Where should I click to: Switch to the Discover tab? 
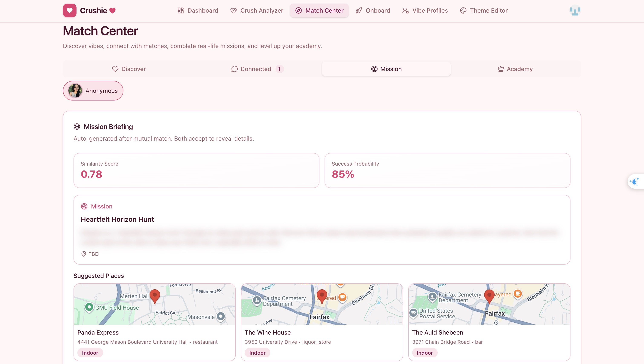coord(129,69)
